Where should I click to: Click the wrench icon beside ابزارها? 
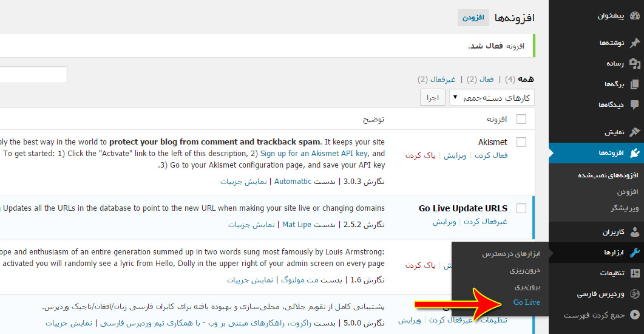[634, 252]
